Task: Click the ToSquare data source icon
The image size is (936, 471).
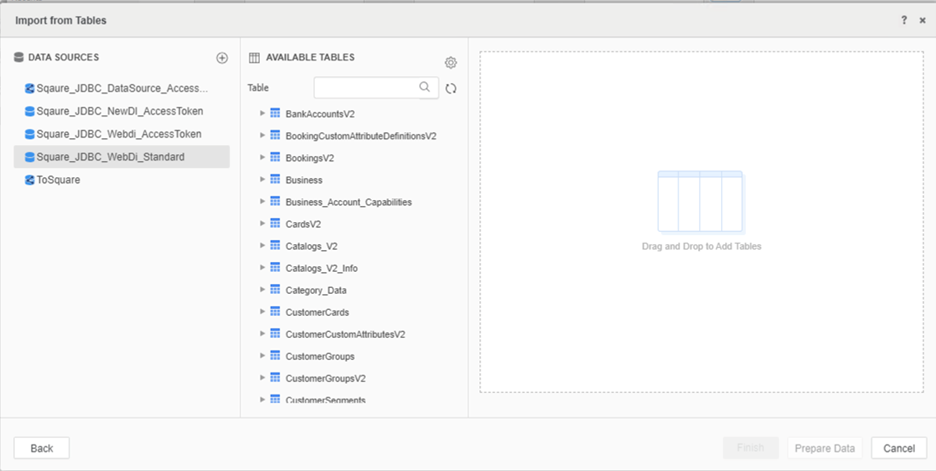Action: click(29, 180)
